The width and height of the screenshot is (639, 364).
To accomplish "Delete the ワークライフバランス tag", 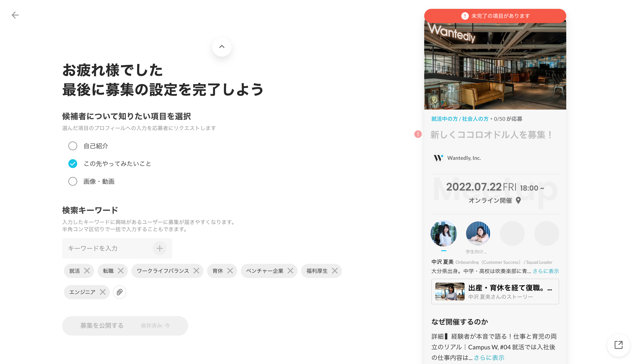I will pos(196,271).
